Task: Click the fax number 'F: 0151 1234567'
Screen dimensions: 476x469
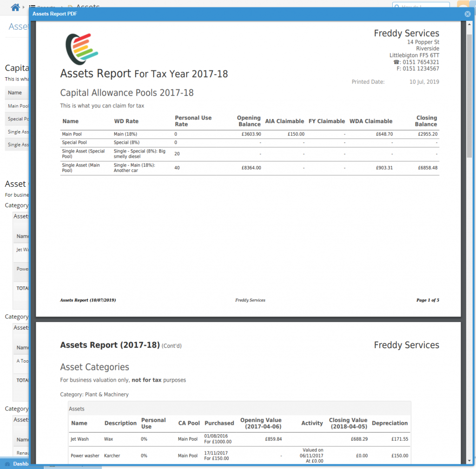Action: point(418,69)
